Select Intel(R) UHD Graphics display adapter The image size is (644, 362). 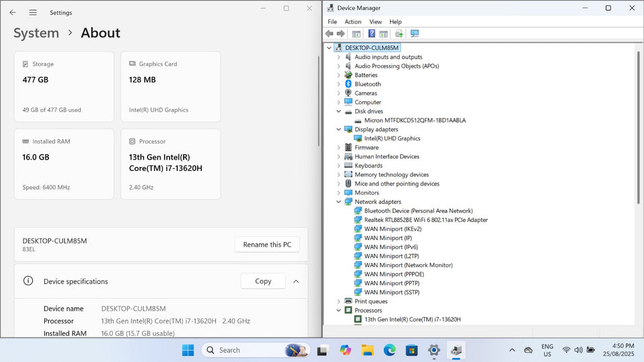[x=392, y=138]
